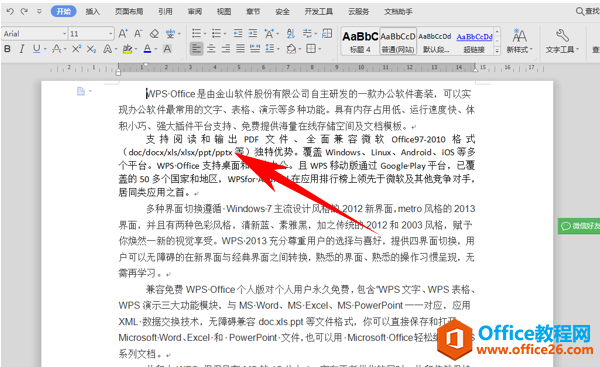Open the 文字工具 dropdown
Screen dimensions: 600x367
(562, 41)
